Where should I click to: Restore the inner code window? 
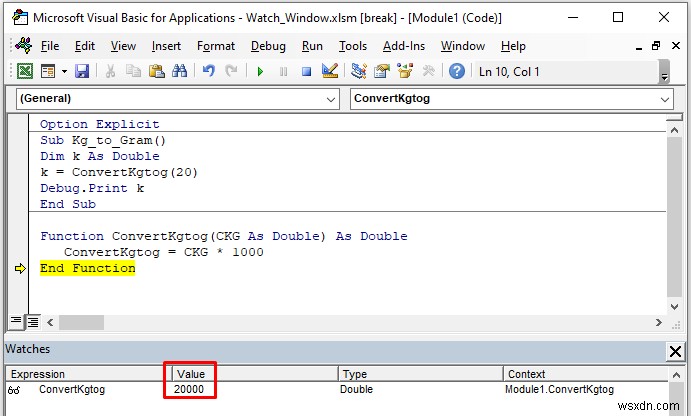[656, 45]
